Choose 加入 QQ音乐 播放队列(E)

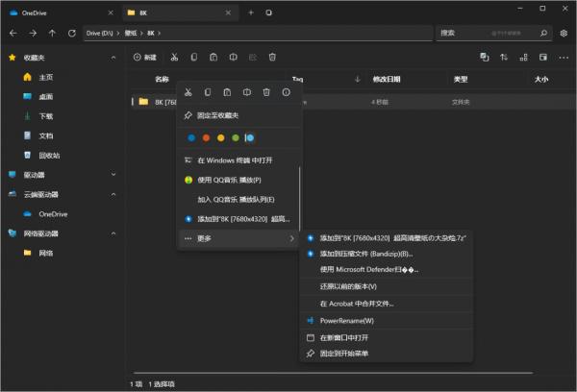pyautogui.click(x=238, y=199)
